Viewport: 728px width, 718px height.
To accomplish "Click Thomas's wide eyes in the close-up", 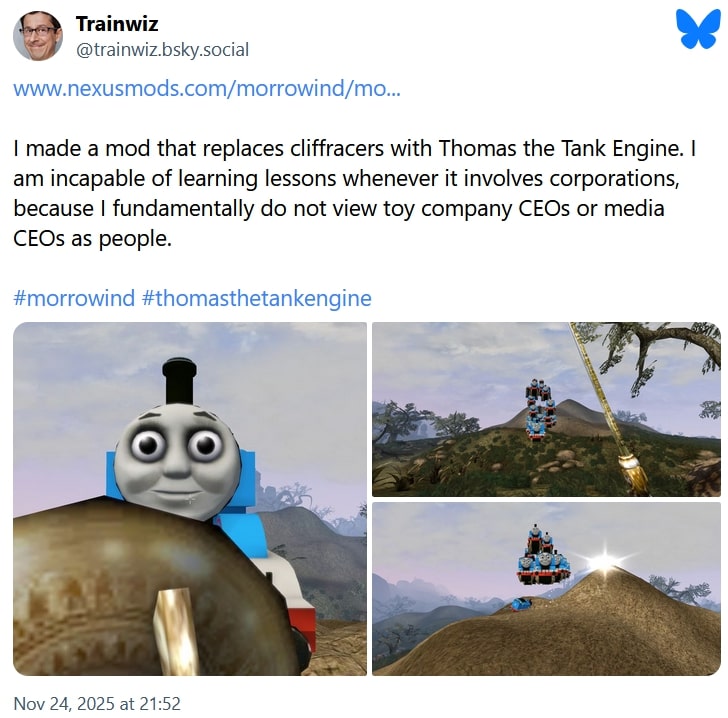I will pos(176,445).
